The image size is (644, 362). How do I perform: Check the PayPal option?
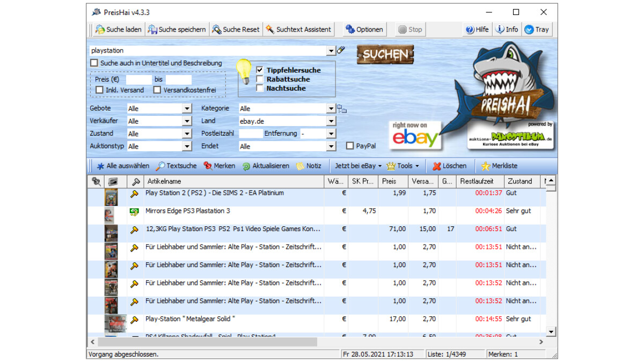coord(350,146)
